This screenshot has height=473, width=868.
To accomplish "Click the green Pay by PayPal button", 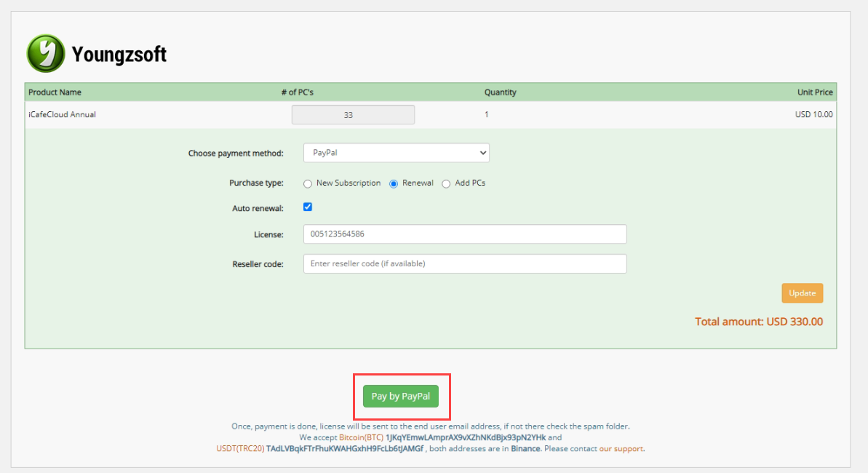I will [401, 397].
